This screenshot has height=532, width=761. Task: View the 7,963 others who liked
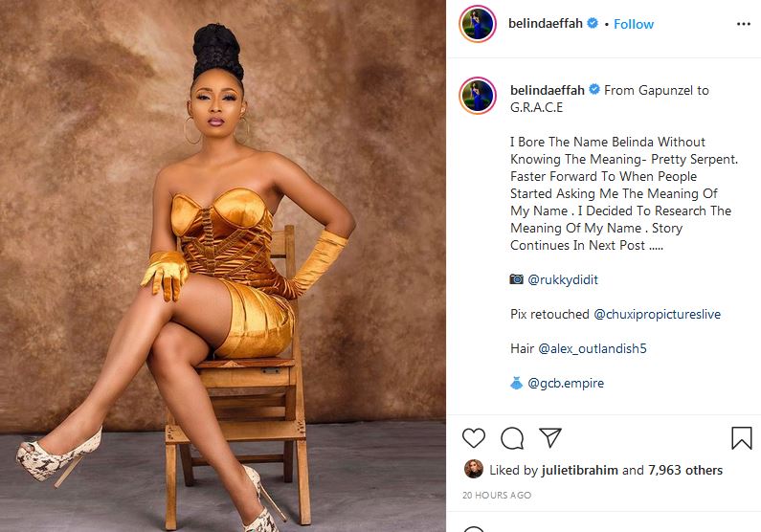coord(685,470)
